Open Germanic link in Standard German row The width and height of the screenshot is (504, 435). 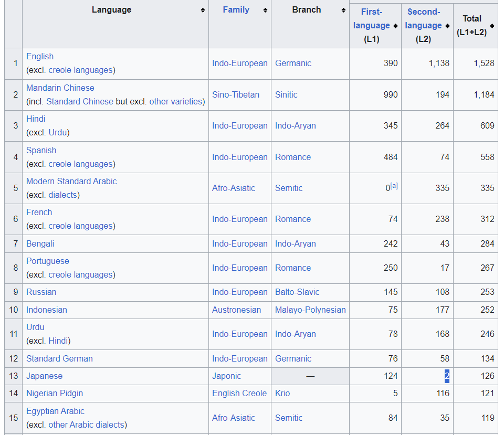pyautogui.click(x=293, y=359)
